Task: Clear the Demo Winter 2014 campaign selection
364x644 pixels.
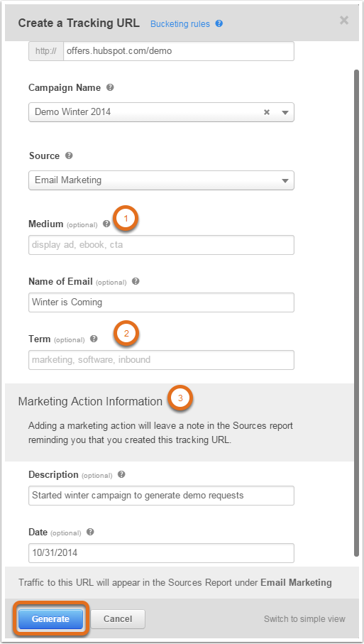Action: click(267, 112)
